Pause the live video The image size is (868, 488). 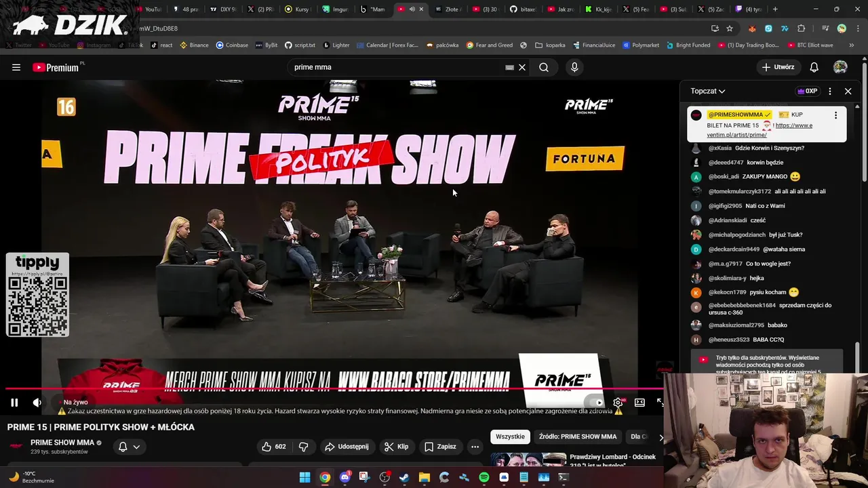pyautogui.click(x=14, y=403)
